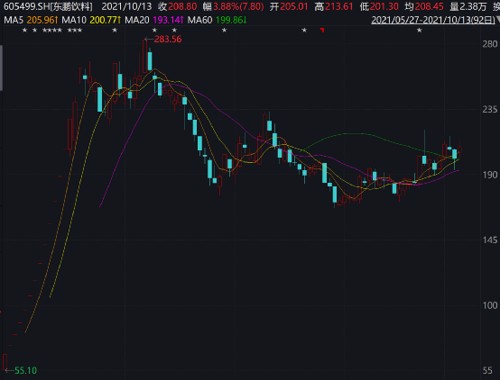Click the arrow pointing to the 55.10 low
Image resolution: width=500 pixels, height=380 pixels.
coord(9,370)
